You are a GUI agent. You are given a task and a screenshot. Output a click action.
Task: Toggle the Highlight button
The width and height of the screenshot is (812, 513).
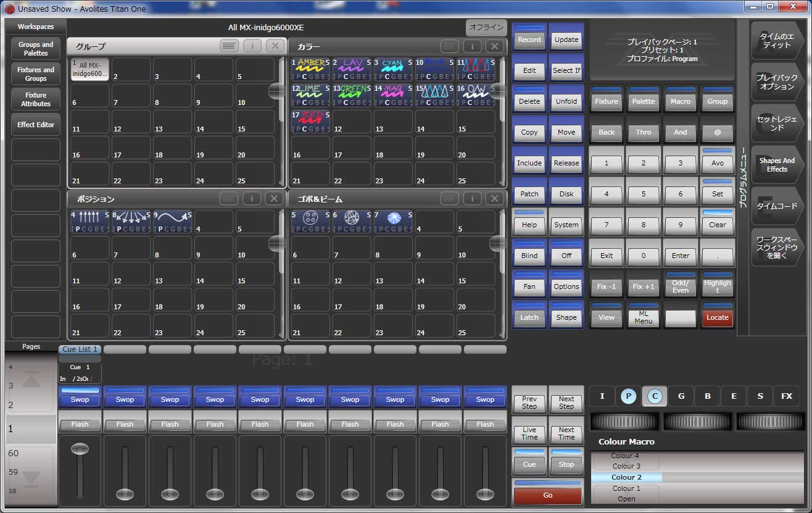click(718, 285)
